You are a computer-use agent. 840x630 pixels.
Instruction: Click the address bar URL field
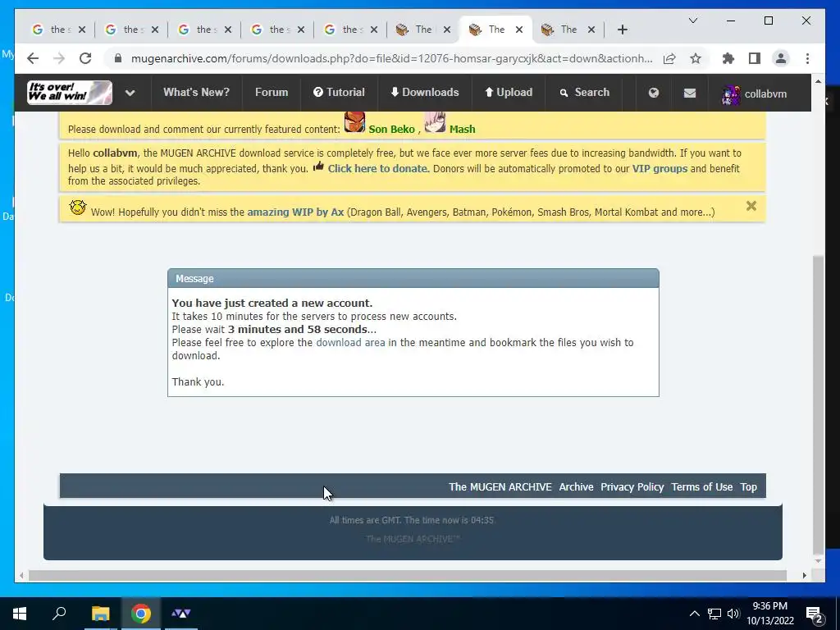click(391, 58)
